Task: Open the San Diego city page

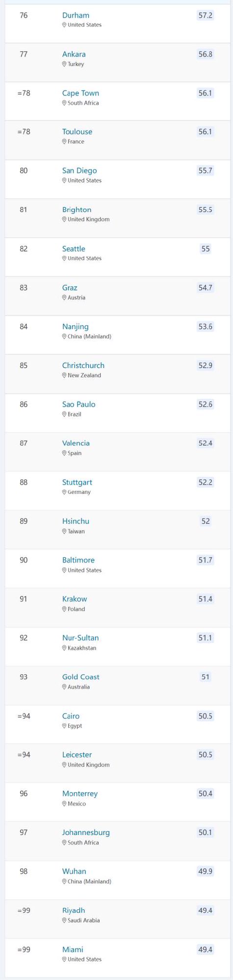Action: (79, 171)
